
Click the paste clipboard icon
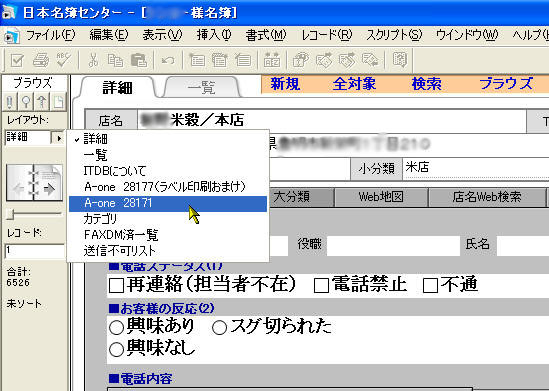(139, 60)
